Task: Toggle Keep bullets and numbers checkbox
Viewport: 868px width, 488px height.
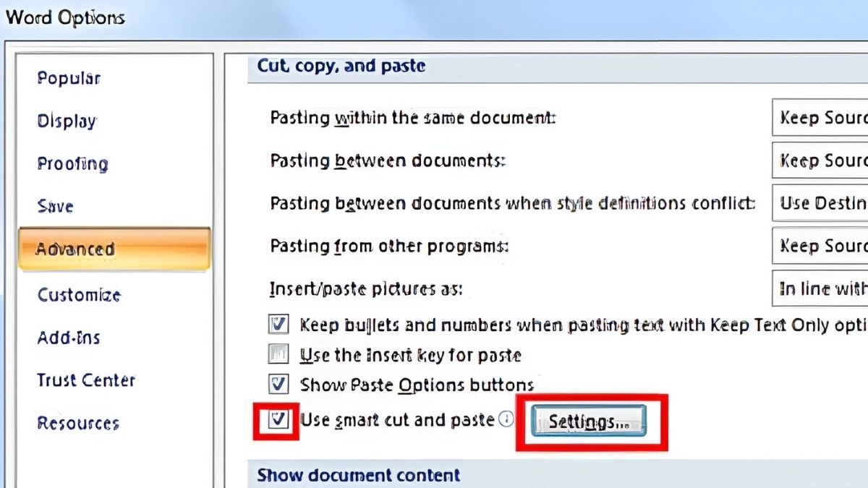Action: tap(278, 325)
